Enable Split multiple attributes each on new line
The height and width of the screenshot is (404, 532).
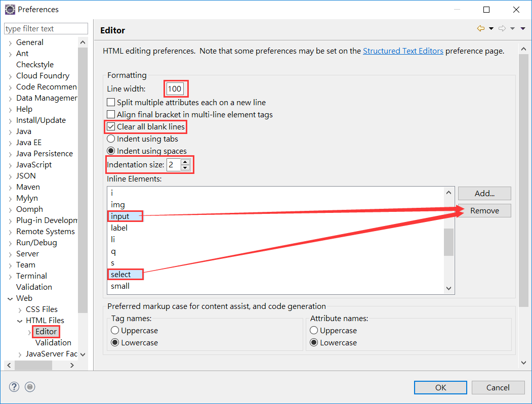(111, 103)
